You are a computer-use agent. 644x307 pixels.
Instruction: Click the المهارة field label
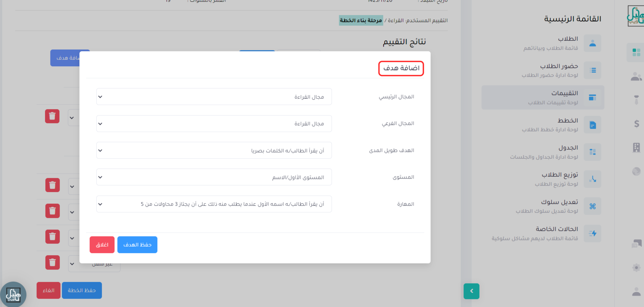click(x=406, y=204)
